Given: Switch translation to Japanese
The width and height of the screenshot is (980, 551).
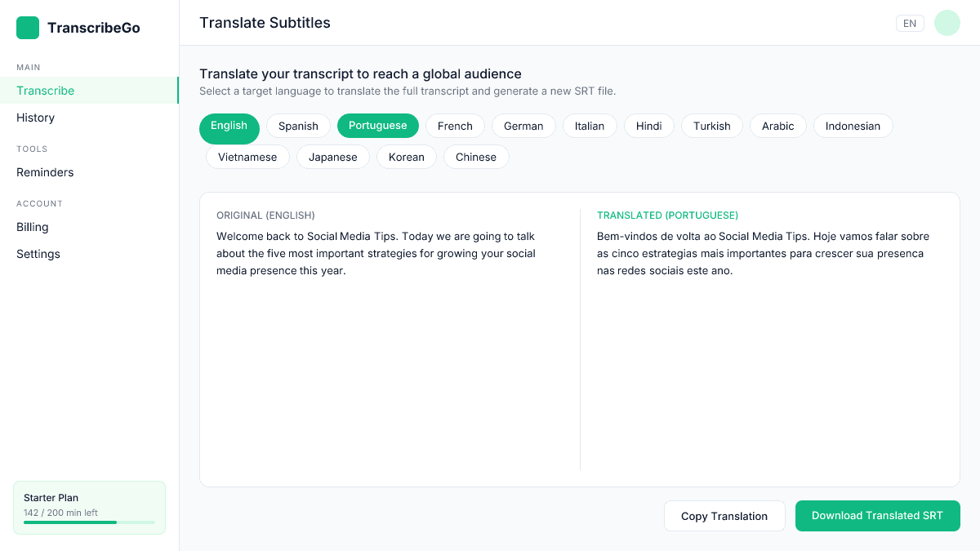Looking at the screenshot, I should pyautogui.click(x=333, y=157).
